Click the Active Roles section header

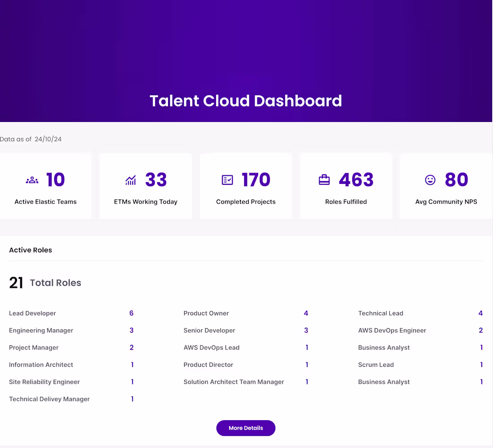pyautogui.click(x=30, y=250)
